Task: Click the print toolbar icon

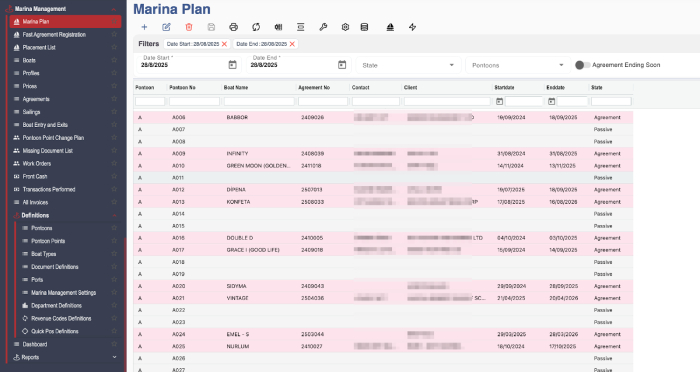Action: tap(233, 27)
